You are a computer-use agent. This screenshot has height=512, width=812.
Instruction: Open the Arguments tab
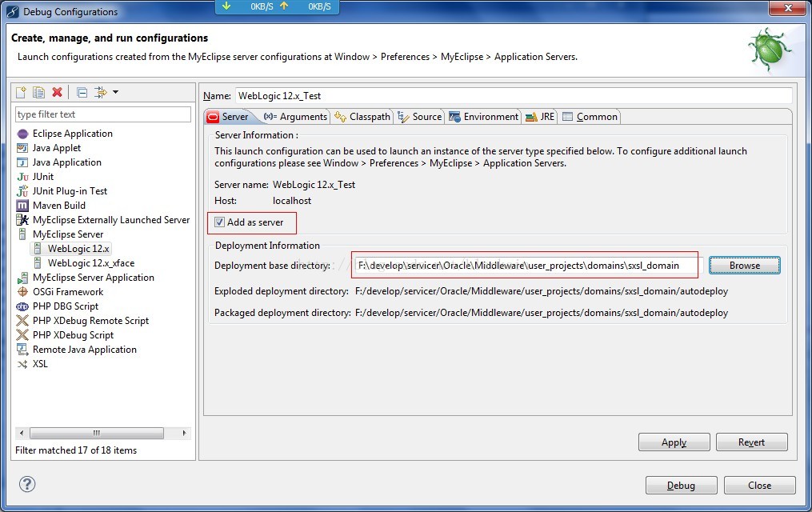coord(296,117)
